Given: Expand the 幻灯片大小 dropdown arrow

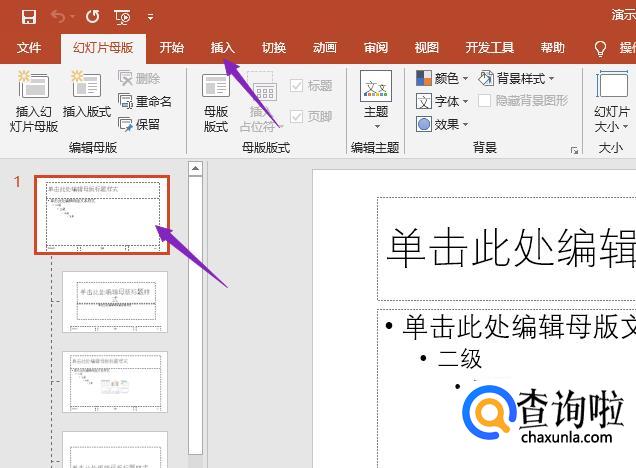Looking at the screenshot, I should (x=625, y=127).
